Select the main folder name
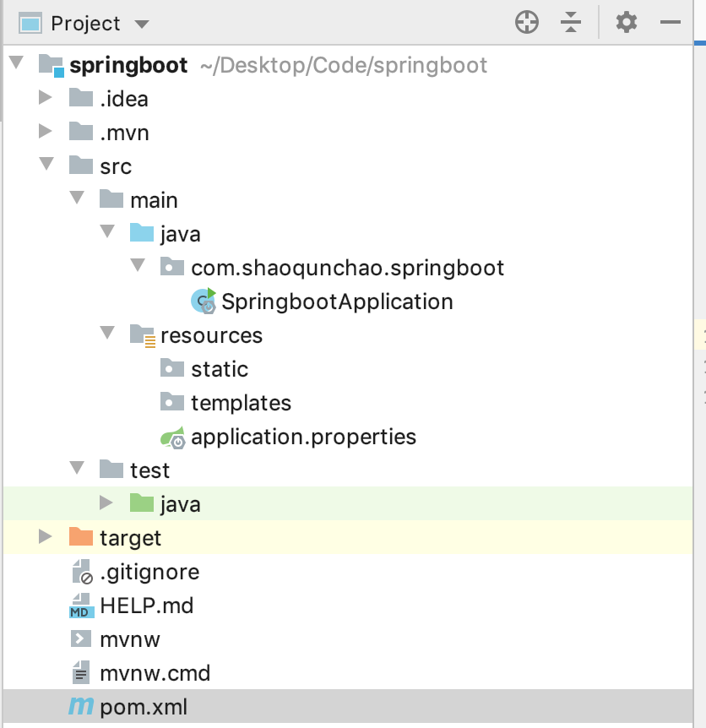Viewport: 706px width, 728px height. (154, 200)
